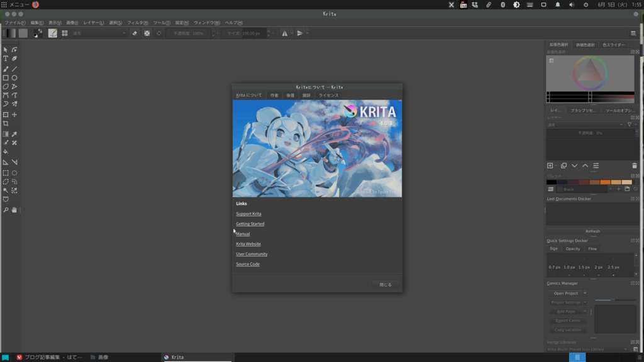Select the Rectangular Selection tool
Image resolution: width=644 pixels, height=362 pixels.
6,173
